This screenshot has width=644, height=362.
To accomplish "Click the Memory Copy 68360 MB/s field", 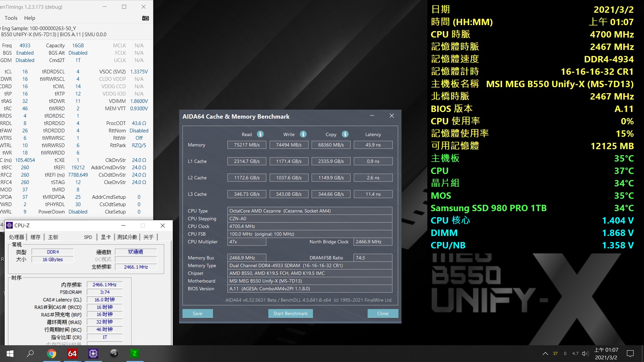I will coord(331,145).
